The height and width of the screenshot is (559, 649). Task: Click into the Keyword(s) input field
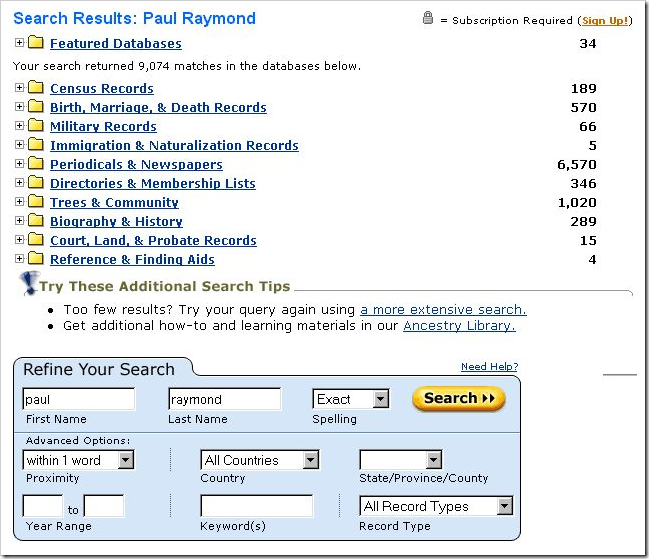[x=256, y=506]
